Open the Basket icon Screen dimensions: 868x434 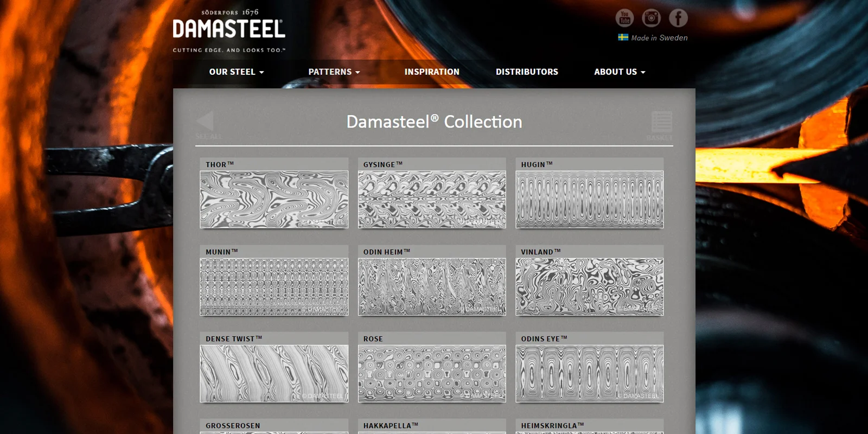tap(662, 122)
